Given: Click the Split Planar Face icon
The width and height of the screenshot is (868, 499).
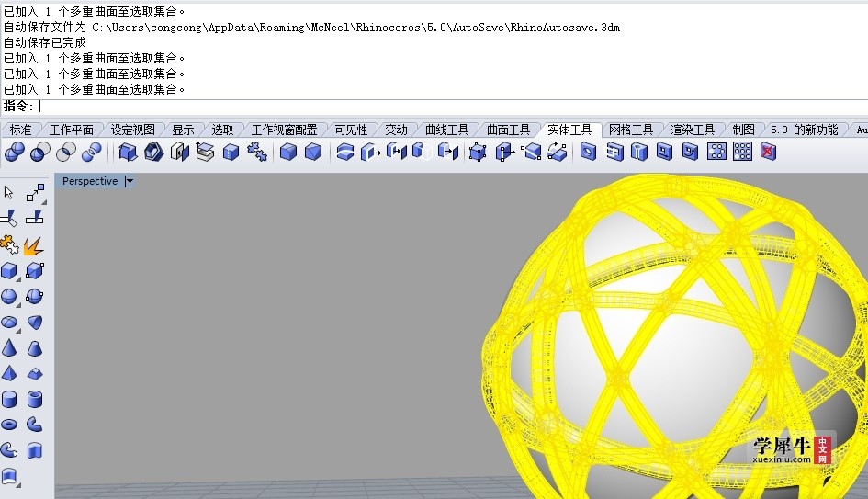Looking at the screenshot, I should (x=531, y=152).
